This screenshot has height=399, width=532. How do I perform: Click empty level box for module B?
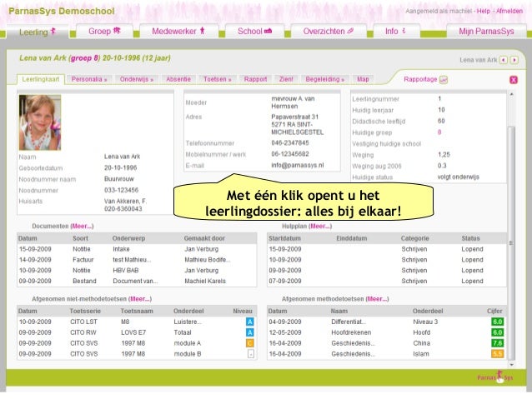coord(251,354)
